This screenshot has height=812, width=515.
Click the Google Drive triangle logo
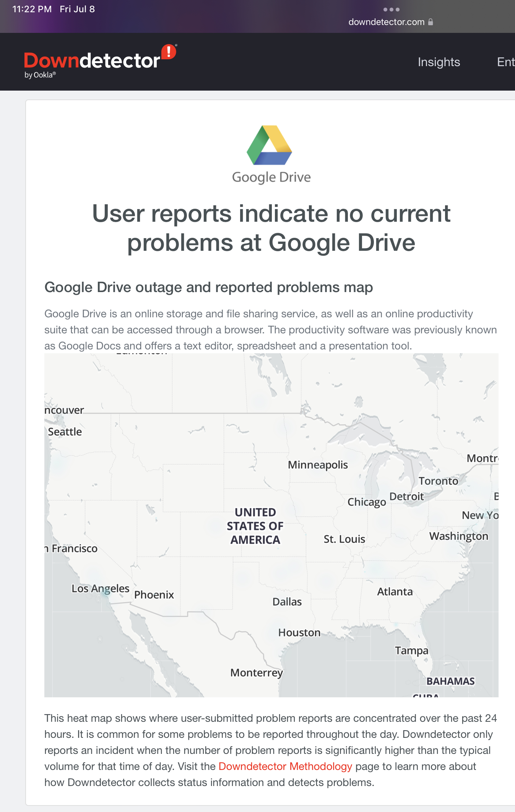tap(270, 145)
